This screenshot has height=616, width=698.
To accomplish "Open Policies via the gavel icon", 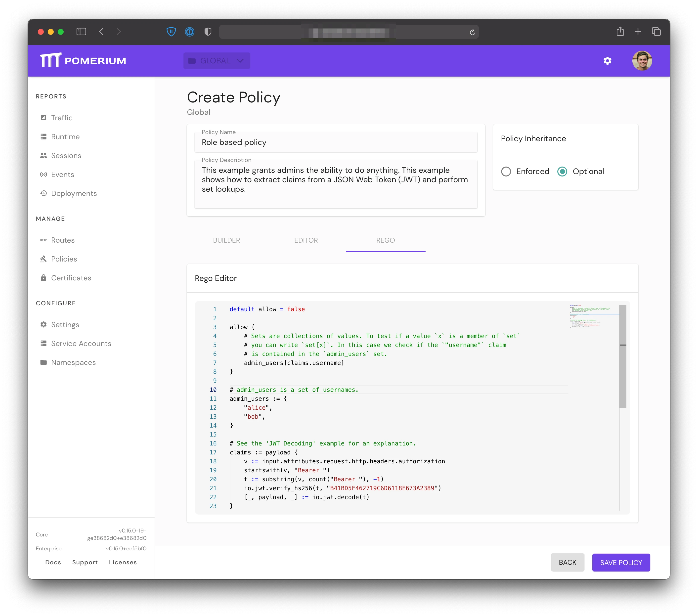I will (43, 259).
